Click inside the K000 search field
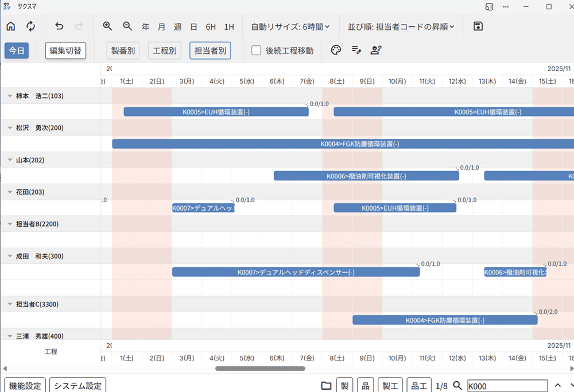The height and width of the screenshot is (392, 574). 507,386
